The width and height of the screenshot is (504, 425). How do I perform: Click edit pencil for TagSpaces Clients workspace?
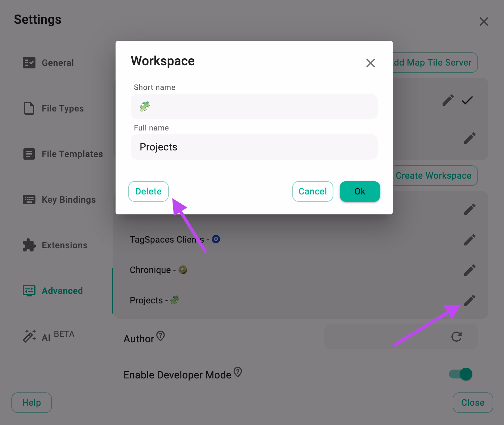469,240
